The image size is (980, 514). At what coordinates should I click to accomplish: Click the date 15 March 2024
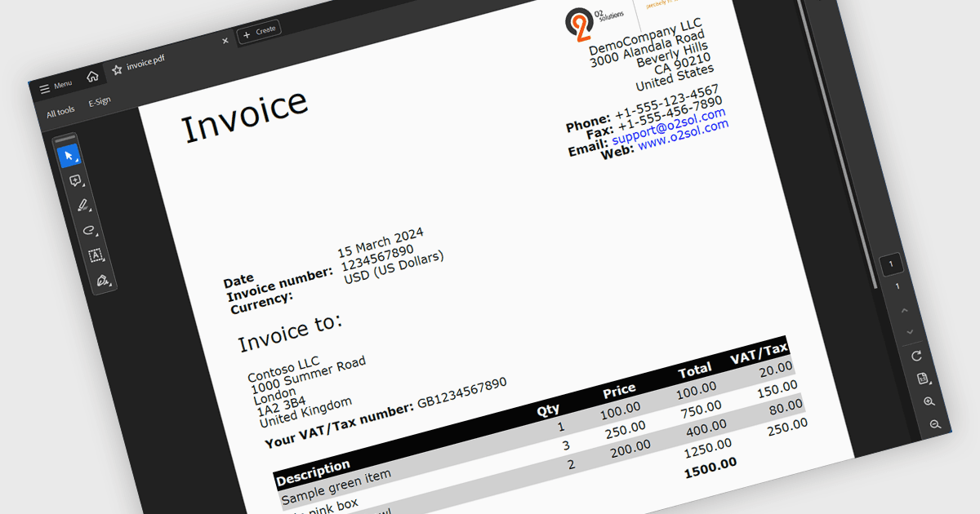[x=381, y=244]
